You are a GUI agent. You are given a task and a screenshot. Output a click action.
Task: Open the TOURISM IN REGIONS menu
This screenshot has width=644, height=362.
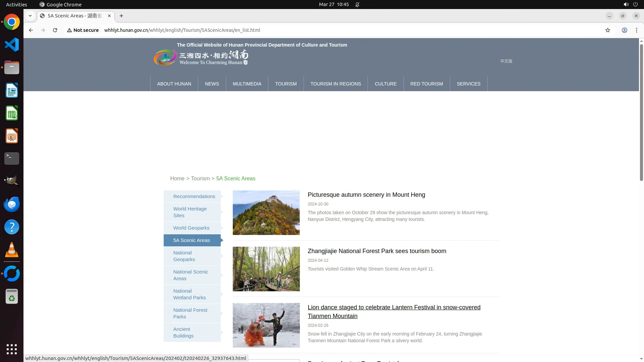(x=335, y=84)
